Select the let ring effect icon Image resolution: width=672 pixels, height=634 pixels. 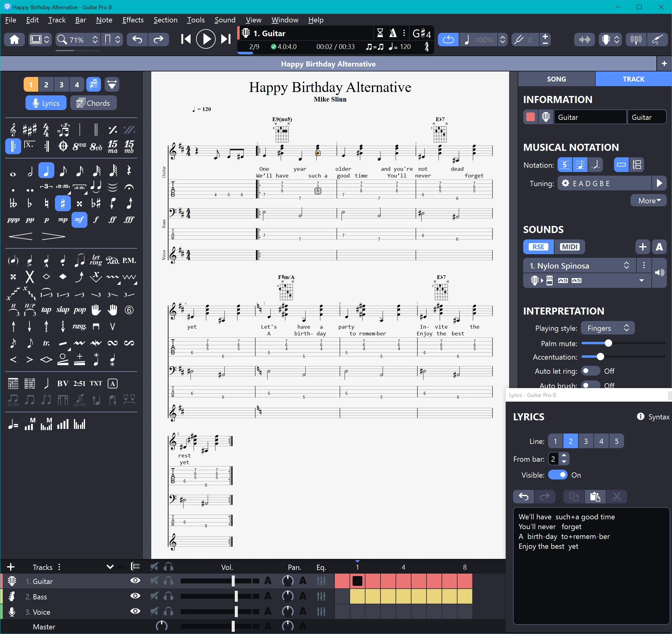(96, 260)
